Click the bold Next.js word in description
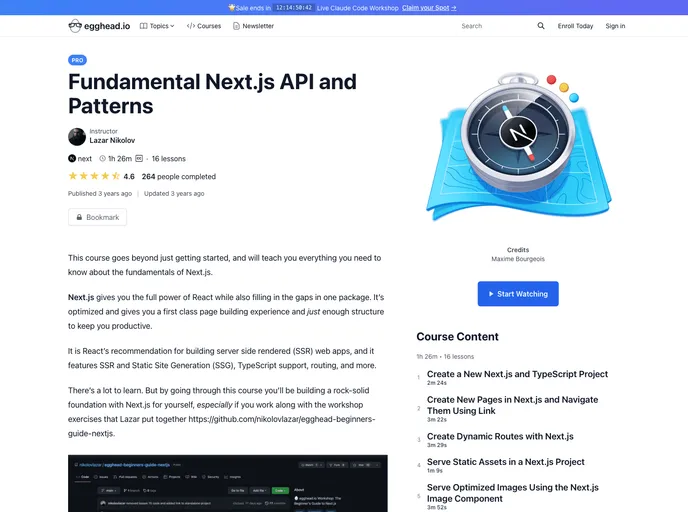The height and width of the screenshot is (512, 688). point(81,297)
